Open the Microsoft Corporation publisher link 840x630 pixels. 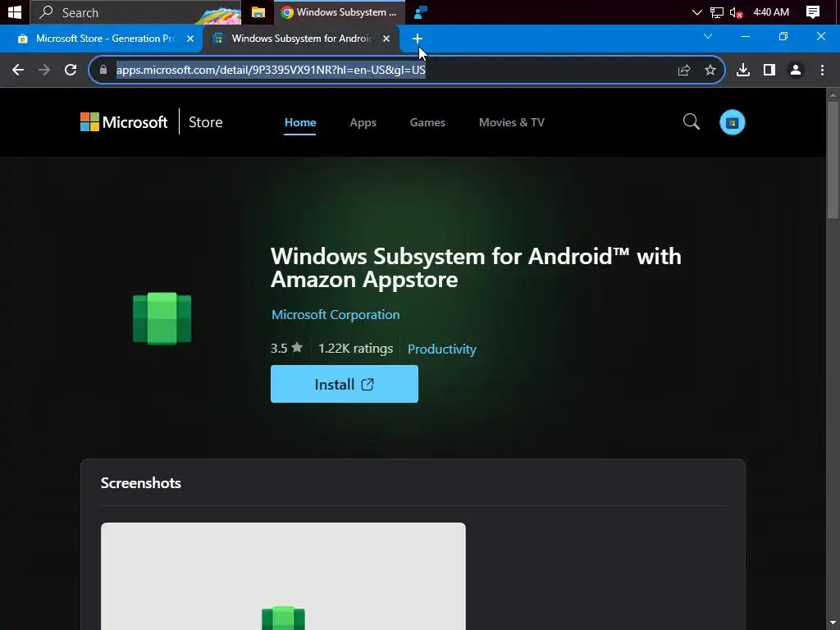336,314
